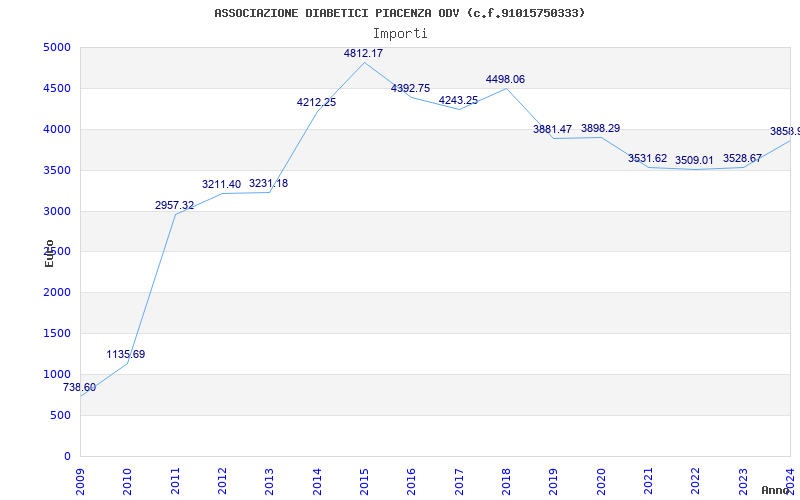Click the 2023 x-axis year label
Viewport: 800px width, 500px height.
743,482
